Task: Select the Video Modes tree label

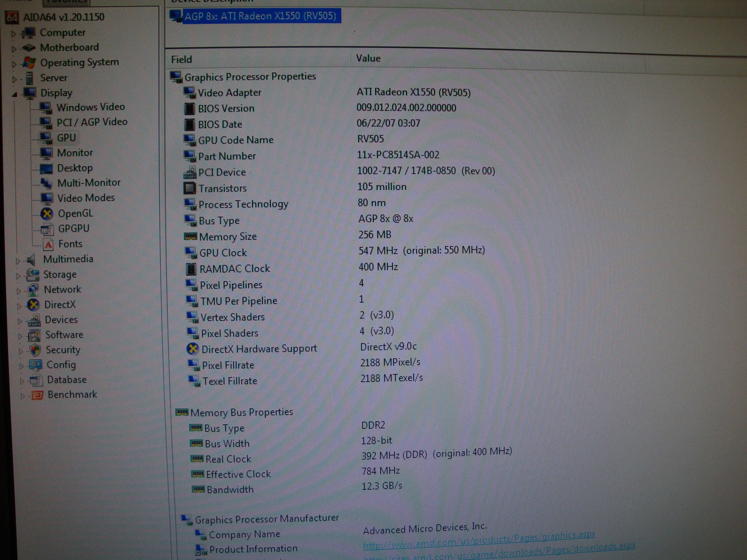Action: pos(86,198)
